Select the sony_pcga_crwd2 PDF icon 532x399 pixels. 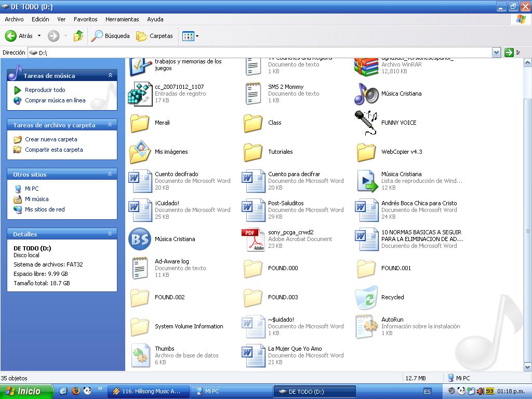pos(253,239)
